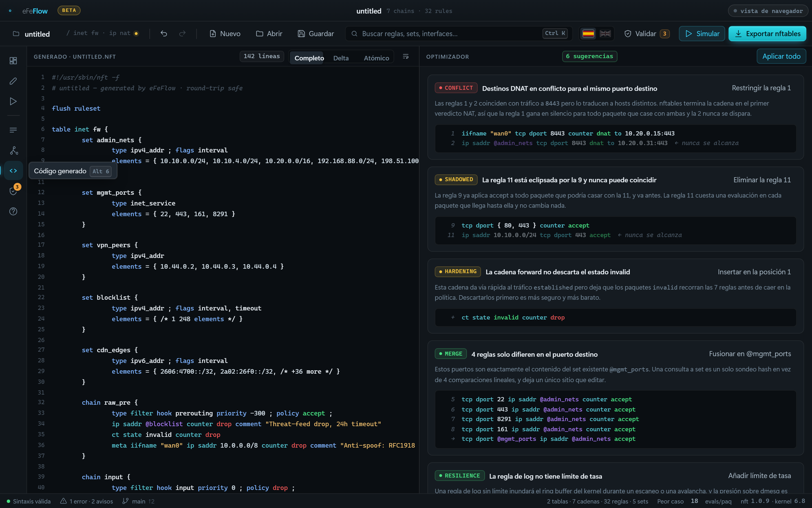This screenshot has width=812, height=508.
Task: Open the validation shield icon with badge 3
Action: (x=13, y=191)
